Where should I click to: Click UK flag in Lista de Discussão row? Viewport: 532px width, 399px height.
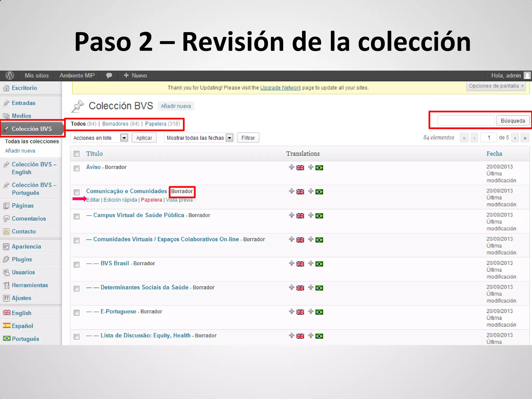pyautogui.click(x=300, y=336)
